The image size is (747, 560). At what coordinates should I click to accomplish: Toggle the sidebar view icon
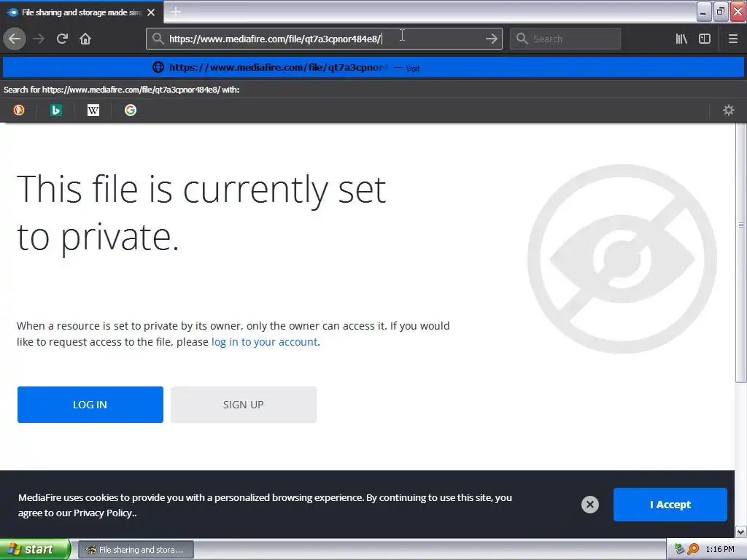[x=705, y=39]
